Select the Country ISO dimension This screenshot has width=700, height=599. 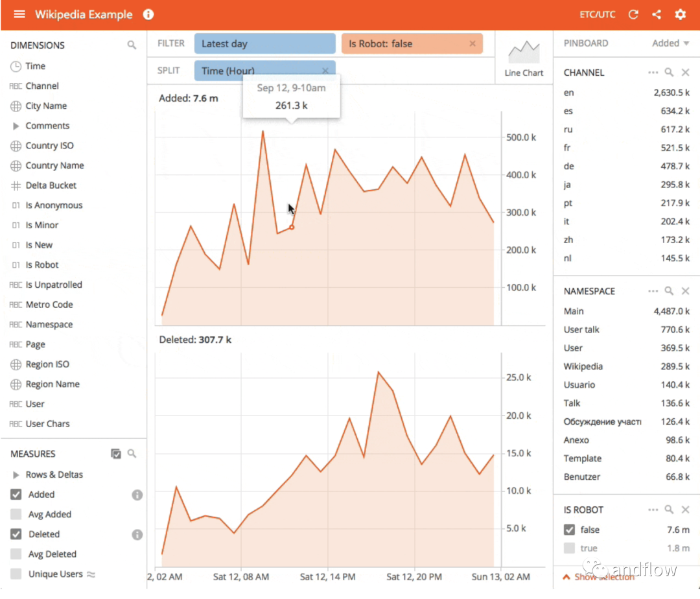click(49, 146)
